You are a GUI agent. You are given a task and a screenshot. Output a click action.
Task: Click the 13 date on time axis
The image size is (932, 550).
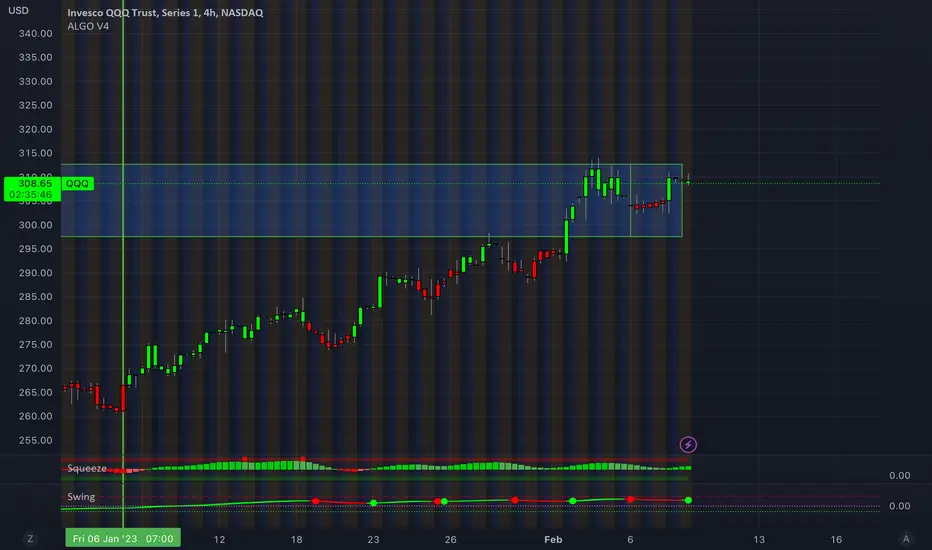click(x=759, y=539)
